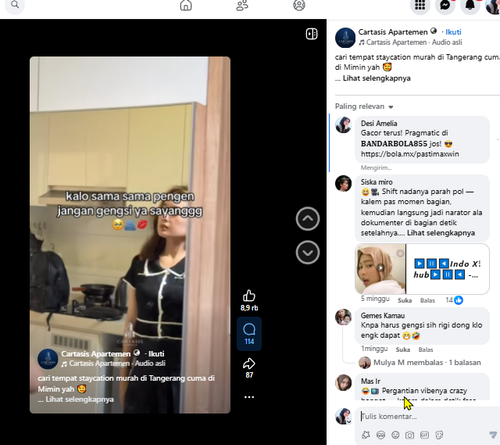Open Siska miro's profile name
This screenshot has width=500, height=445.
click(x=376, y=182)
